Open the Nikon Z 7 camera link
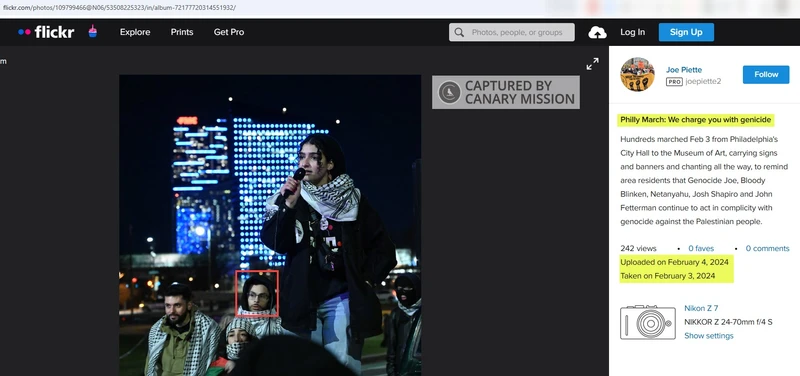This screenshot has width=800, height=376. click(701, 308)
